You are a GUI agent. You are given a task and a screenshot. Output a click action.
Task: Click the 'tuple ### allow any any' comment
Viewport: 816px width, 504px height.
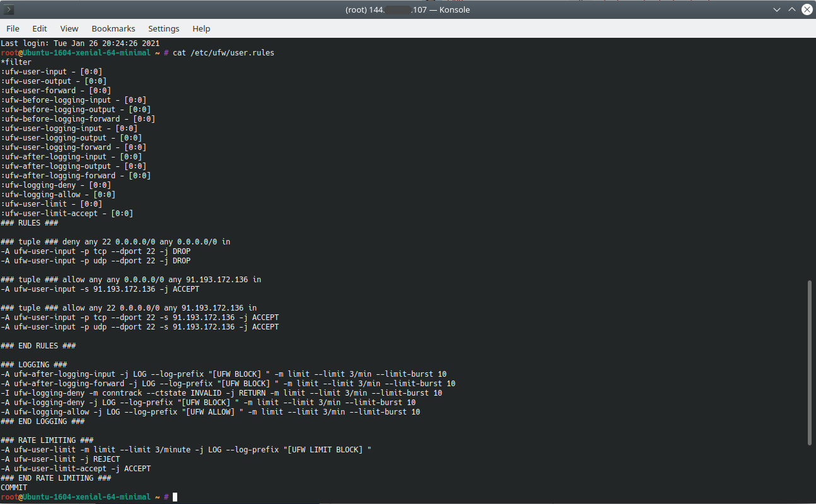[131, 280]
